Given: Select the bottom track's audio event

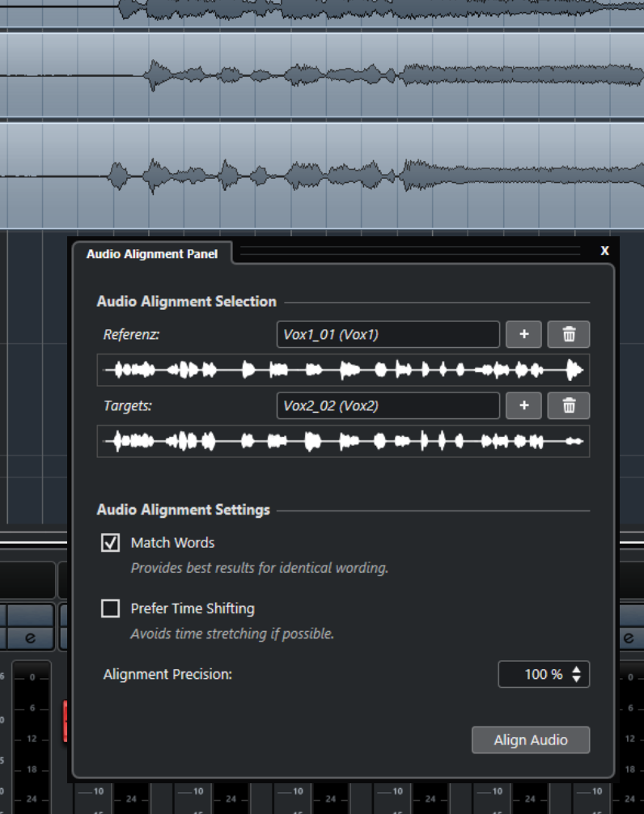Looking at the screenshot, I should tap(324, 175).
